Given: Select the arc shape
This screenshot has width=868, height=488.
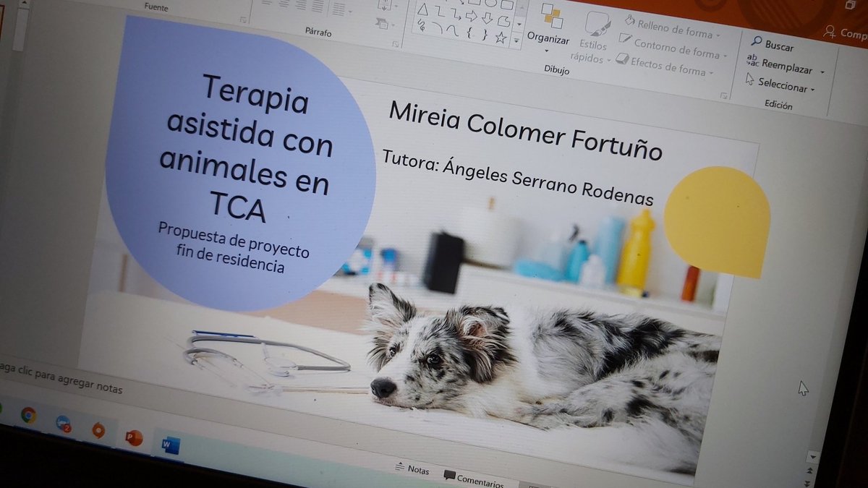Looking at the screenshot, I should pos(438,28).
